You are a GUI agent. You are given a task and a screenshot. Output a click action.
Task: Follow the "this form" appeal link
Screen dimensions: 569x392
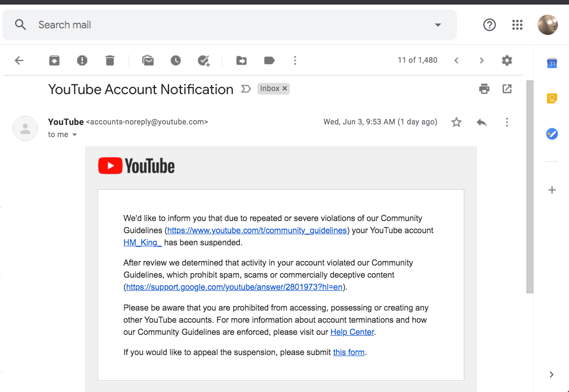348,353
